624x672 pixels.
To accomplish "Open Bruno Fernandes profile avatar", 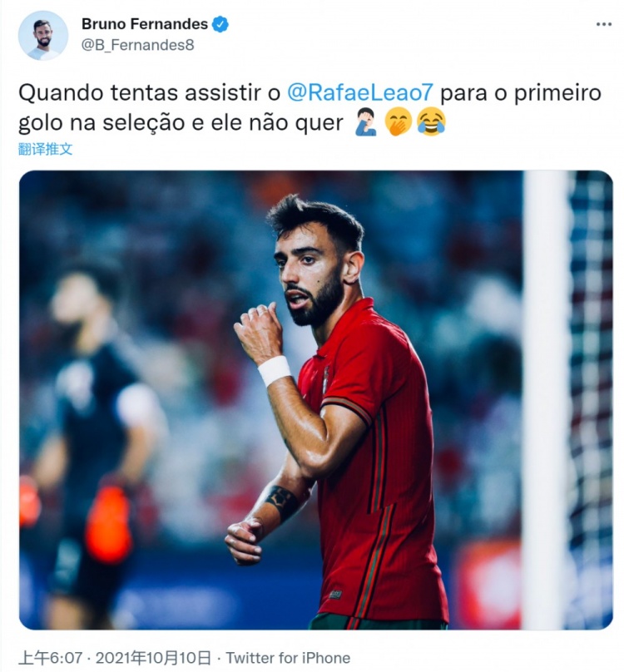I will click(x=43, y=36).
